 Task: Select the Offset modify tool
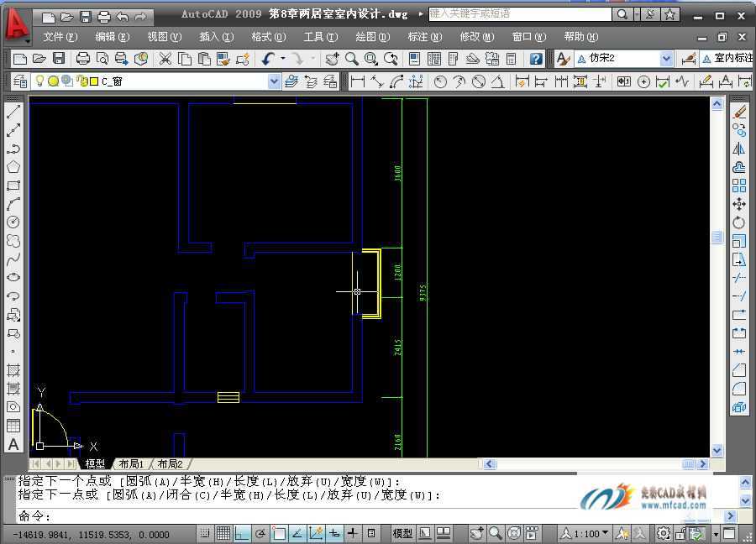[739, 167]
